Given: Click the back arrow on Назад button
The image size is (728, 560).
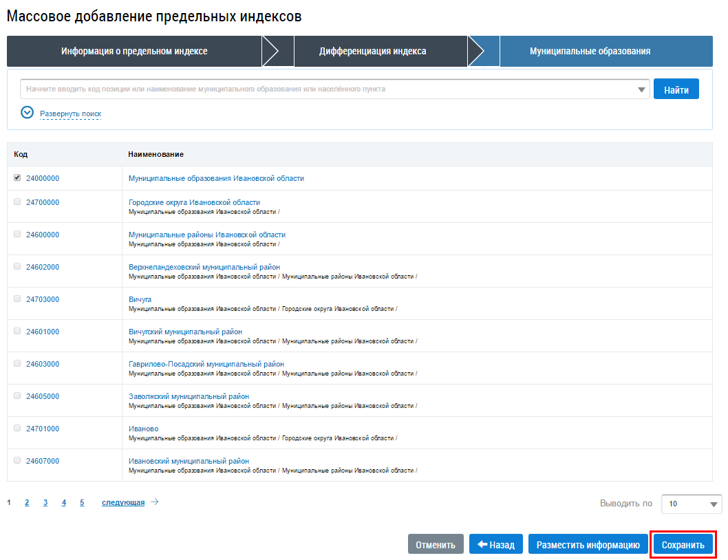Looking at the screenshot, I should tap(482, 544).
